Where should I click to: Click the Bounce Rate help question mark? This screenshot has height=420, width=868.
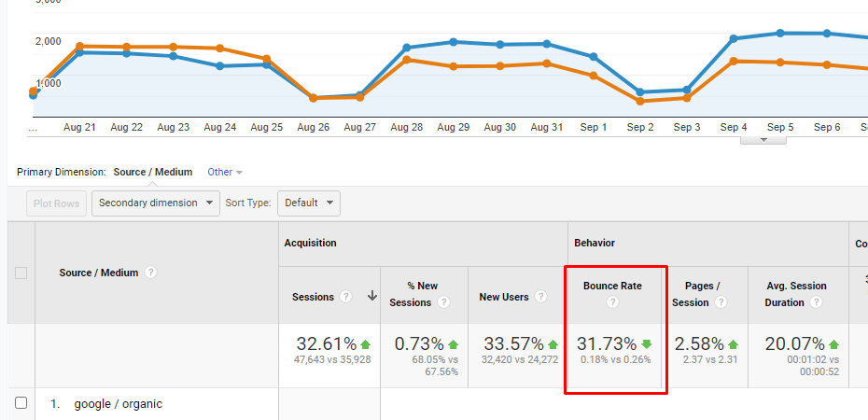pos(612,302)
